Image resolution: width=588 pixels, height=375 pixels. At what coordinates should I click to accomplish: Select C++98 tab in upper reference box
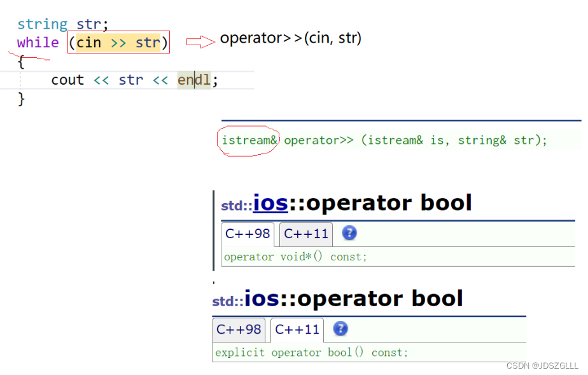coord(248,234)
